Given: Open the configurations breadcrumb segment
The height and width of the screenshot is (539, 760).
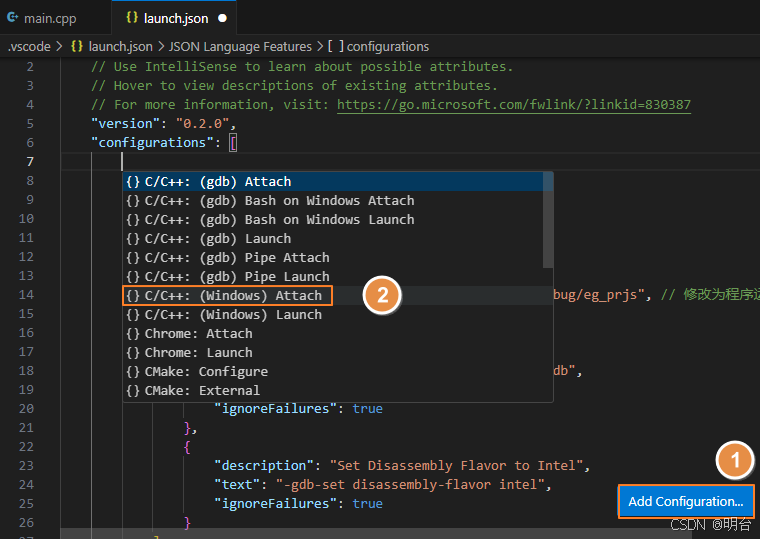Looking at the screenshot, I should point(388,47).
